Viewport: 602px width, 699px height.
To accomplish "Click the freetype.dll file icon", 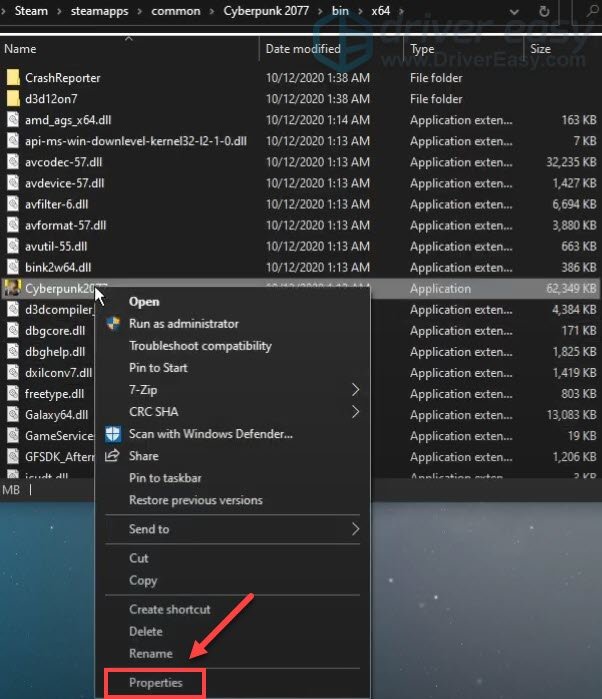I will tap(13, 394).
